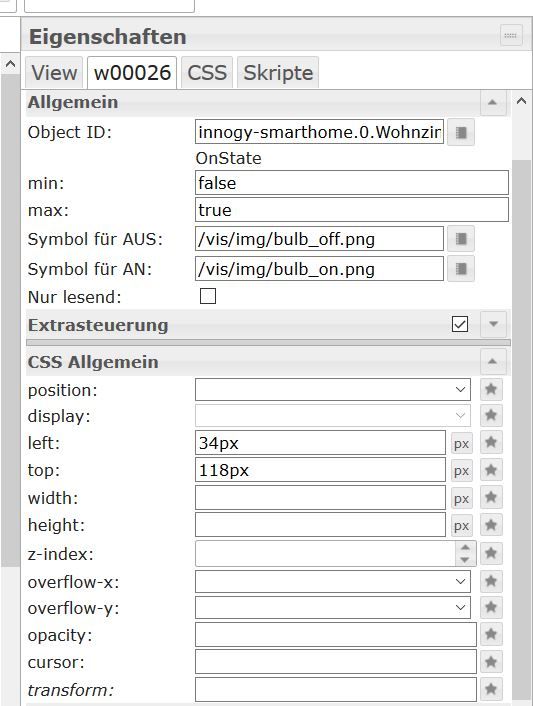Viewport: 533px width, 706px height.
Task: Browse image for Symbol für AUS
Action: [x=461, y=239]
